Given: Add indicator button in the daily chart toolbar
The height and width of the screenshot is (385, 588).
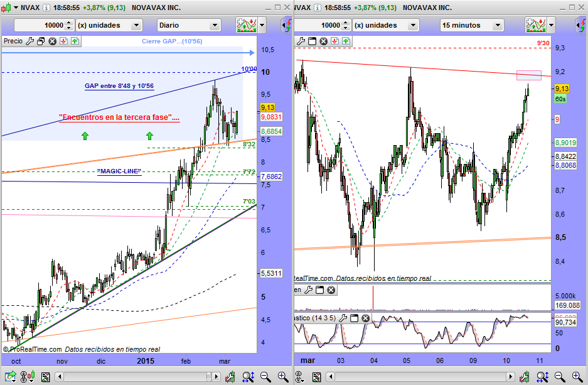Looking at the screenshot, I should [247, 26].
